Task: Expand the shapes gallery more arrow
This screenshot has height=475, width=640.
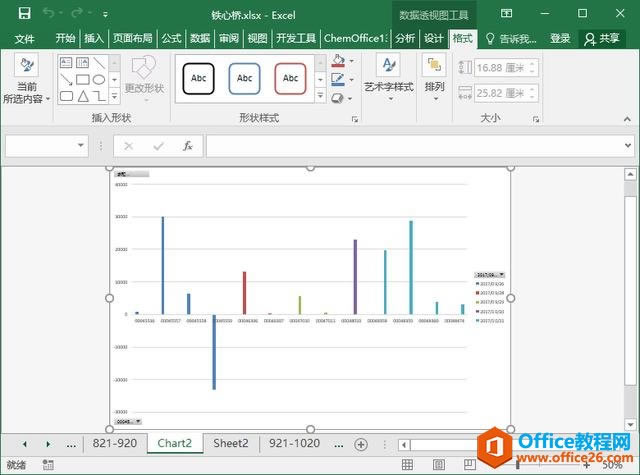Action: coord(115,96)
